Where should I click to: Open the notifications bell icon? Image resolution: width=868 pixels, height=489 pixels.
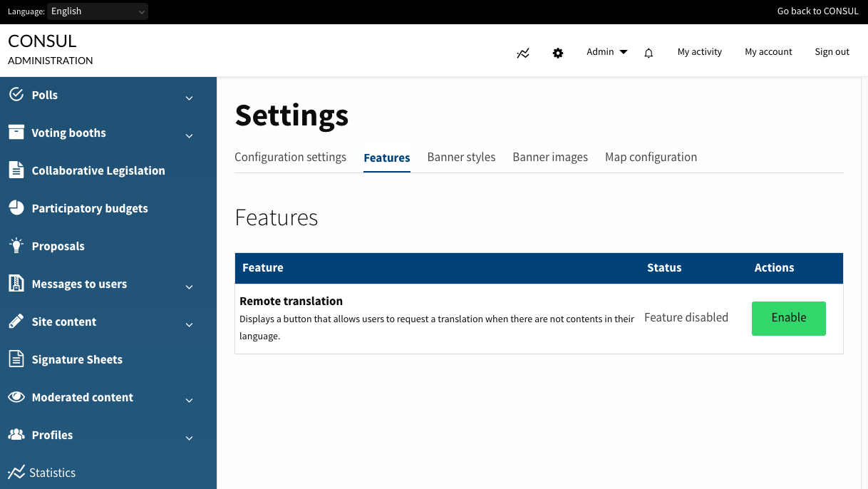[x=649, y=52]
